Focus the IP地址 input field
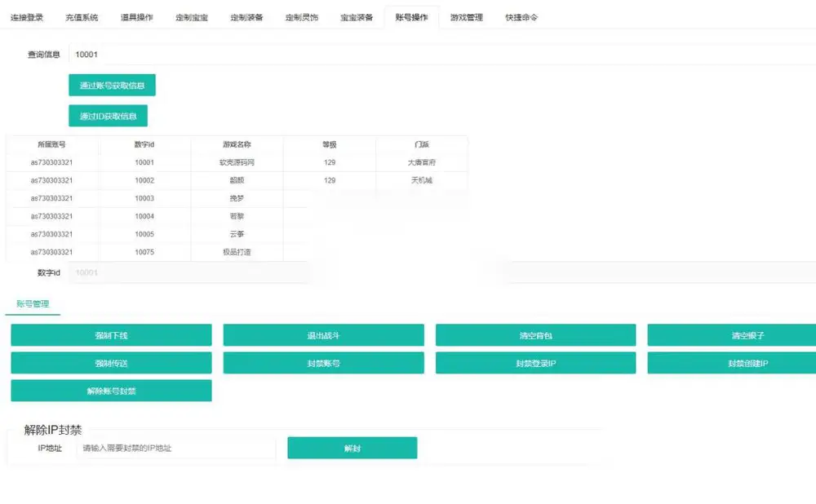This screenshot has width=816, height=504. coord(176,448)
